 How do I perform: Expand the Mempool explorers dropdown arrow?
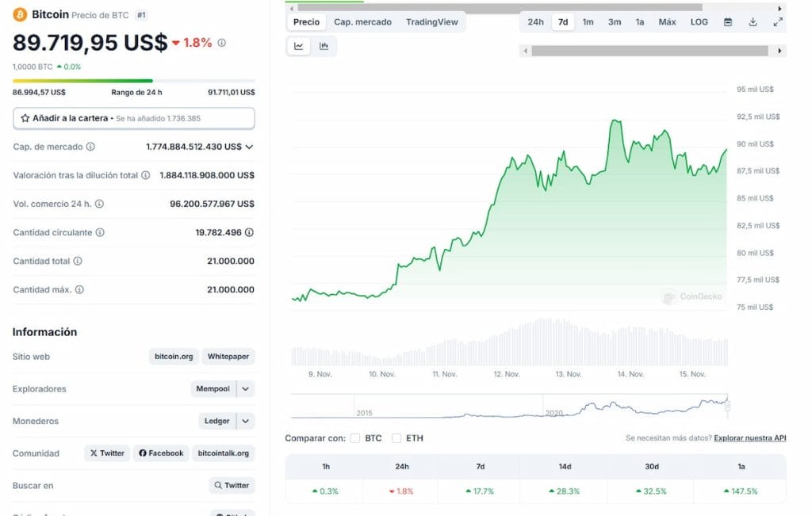246,388
